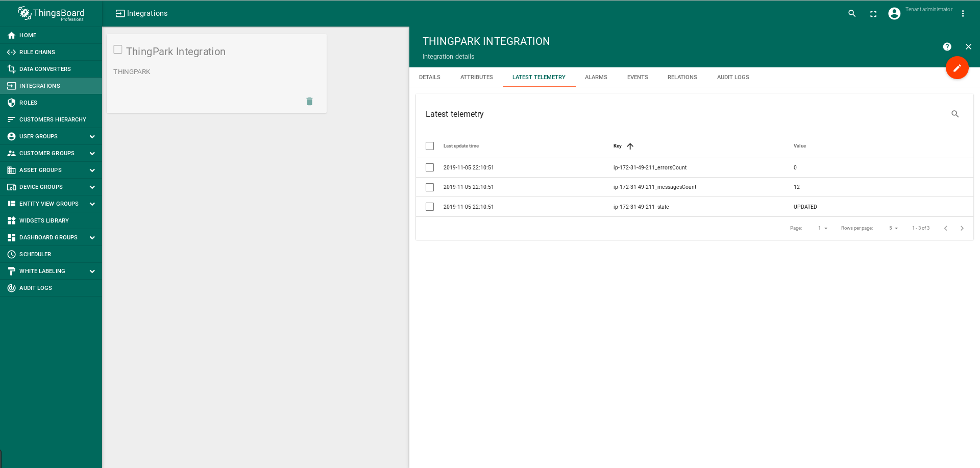980x468 pixels.
Task: Check the ThingPark Integration card checkbox
Action: click(x=118, y=50)
